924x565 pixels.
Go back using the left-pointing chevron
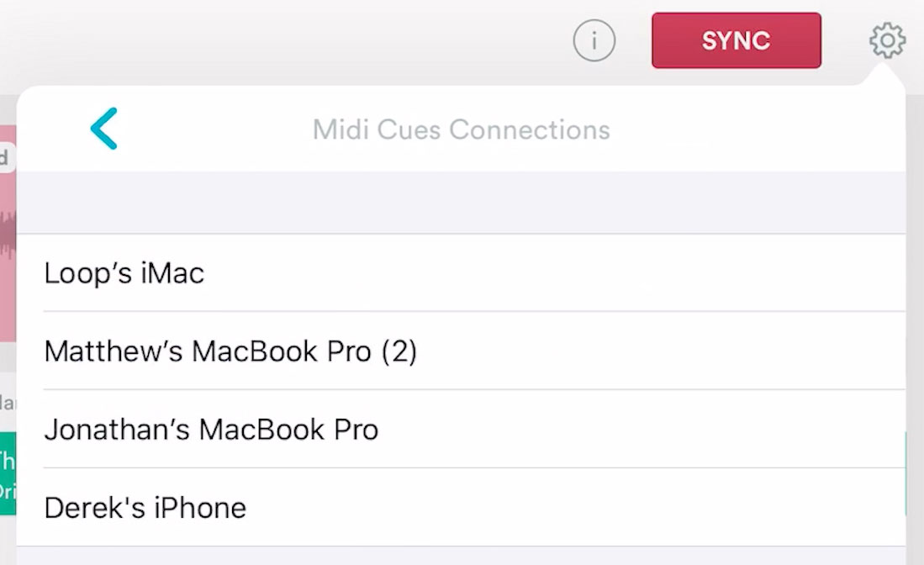[x=103, y=128]
